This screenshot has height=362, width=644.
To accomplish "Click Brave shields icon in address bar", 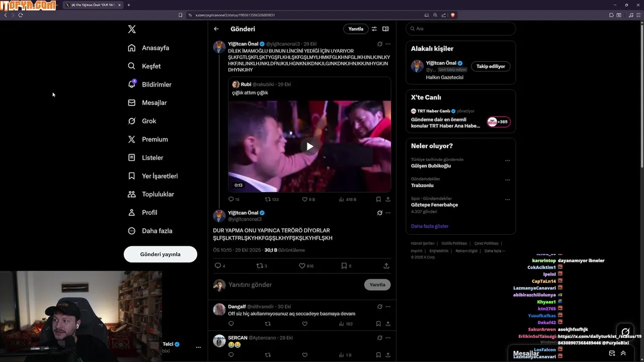I will (453, 15).
